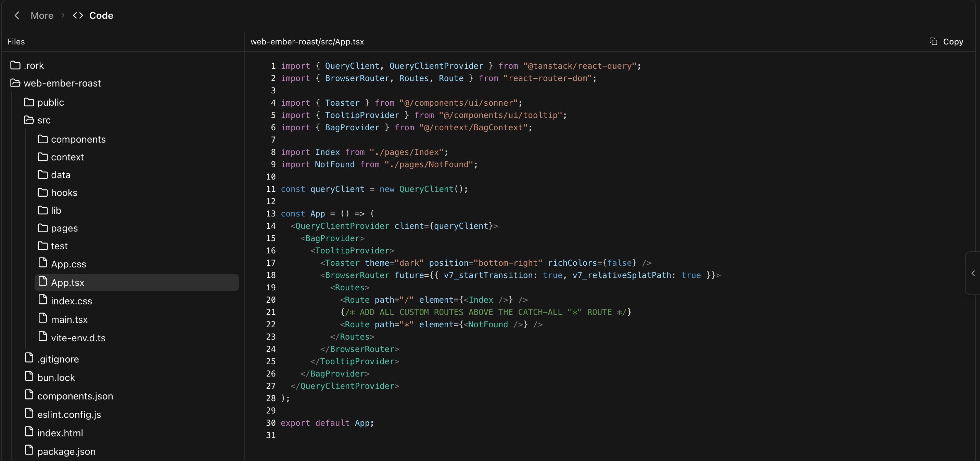Open the main.tsx file

[63, 319]
